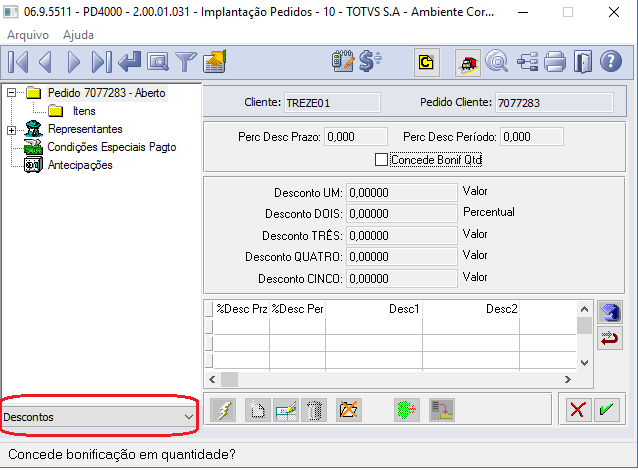Select Antecipações tree item
638x470 pixels.
tap(80, 165)
